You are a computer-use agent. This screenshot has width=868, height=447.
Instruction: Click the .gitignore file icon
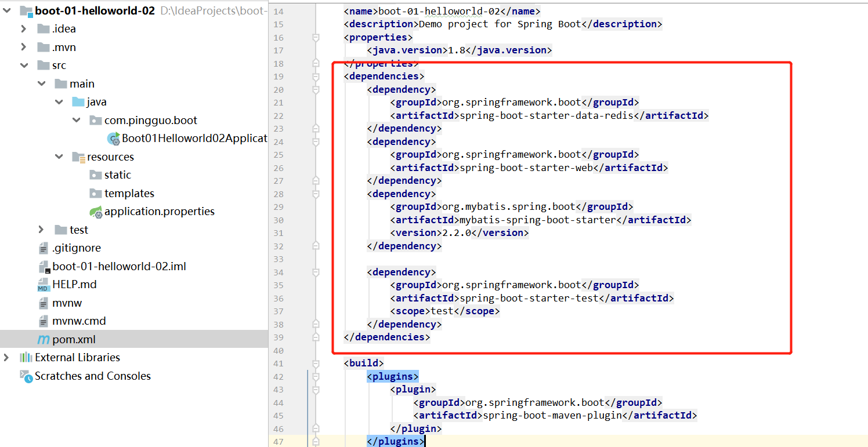[x=44, y=248]
